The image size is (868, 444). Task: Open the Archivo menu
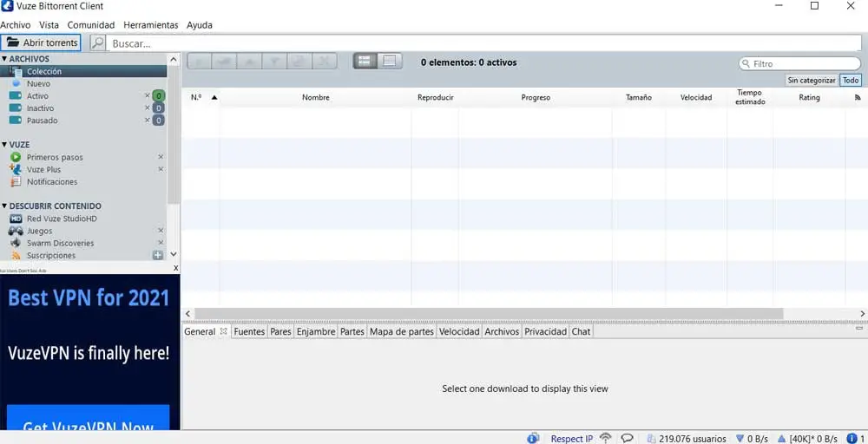[16, 25]
